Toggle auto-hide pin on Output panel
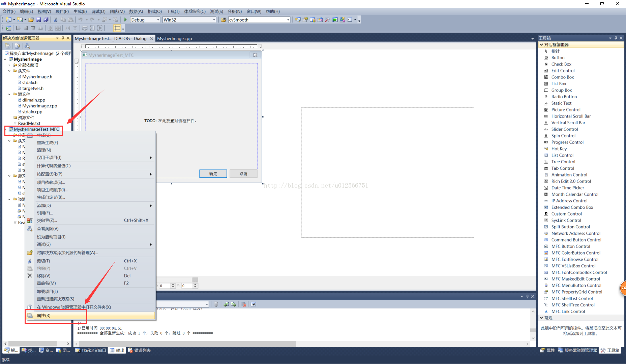This screenshot has height=364, width=626. [x=527, y=296]
